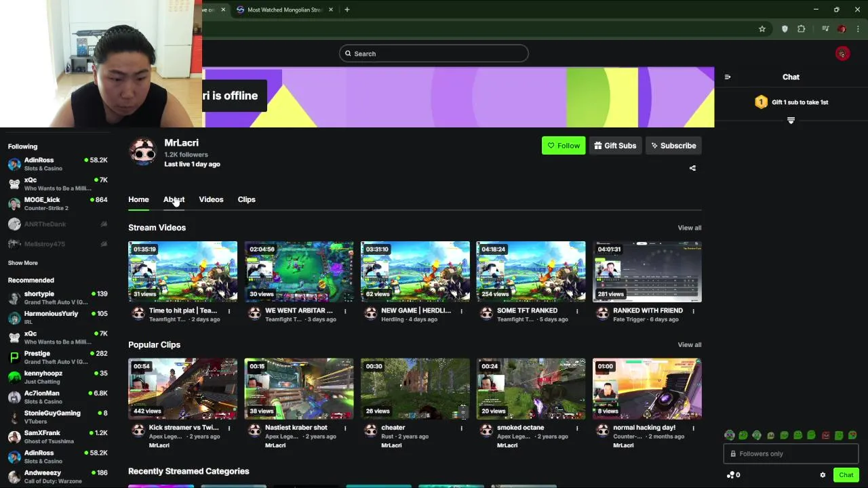The image size is (868, 488).
Task: Click the Gift Subs button
Action: click(x=615, y=146)
